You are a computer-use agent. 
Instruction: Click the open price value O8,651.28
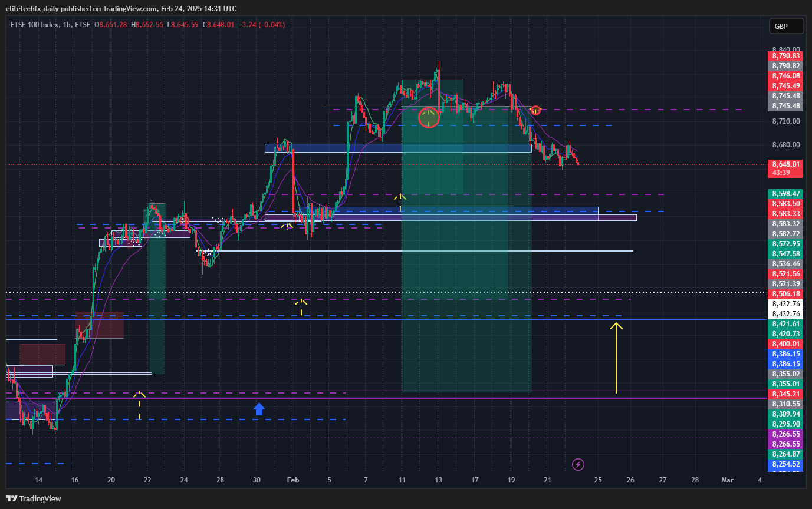tap(110, 25)
